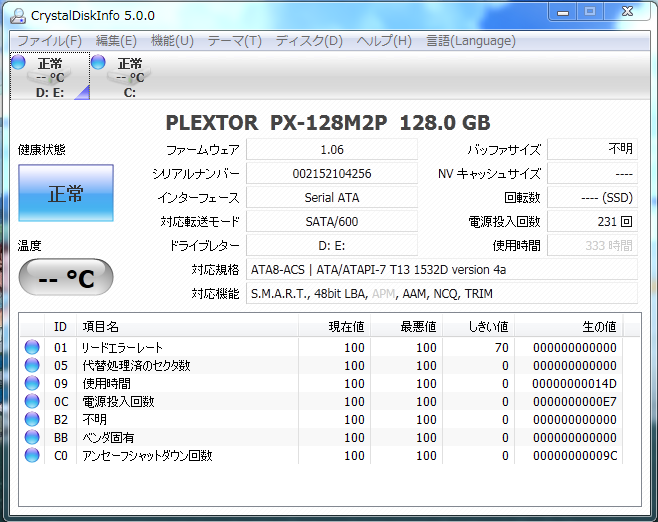Click the rotation rate field ---- (SSD)
658x522 pixels.
coord(593,197)
